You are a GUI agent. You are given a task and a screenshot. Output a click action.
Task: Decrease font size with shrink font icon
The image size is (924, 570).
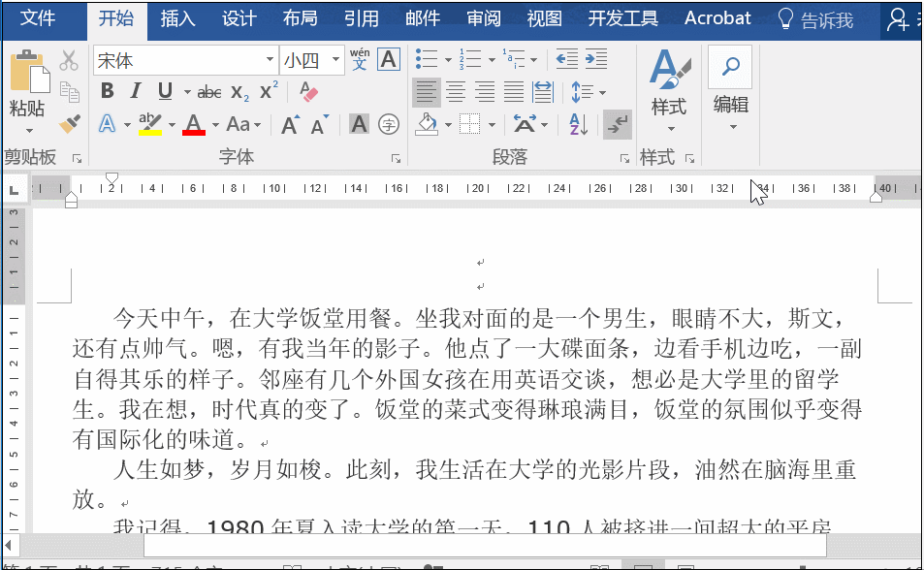point(320,124)
